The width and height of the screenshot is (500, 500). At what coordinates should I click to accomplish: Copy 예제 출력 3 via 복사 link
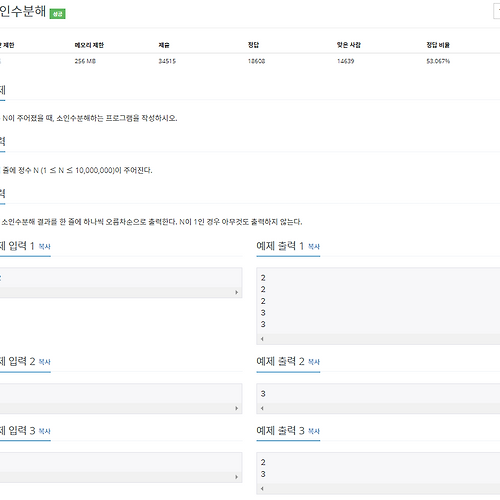314,431
